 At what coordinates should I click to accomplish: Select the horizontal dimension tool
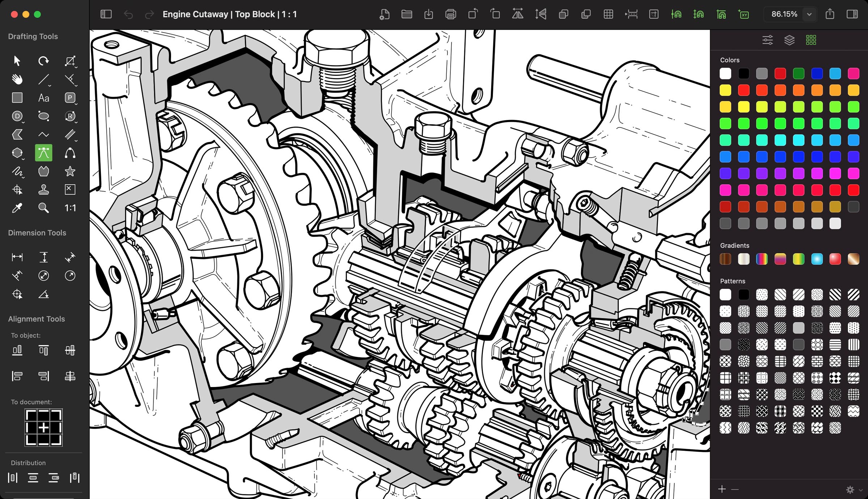click(17, 257)
